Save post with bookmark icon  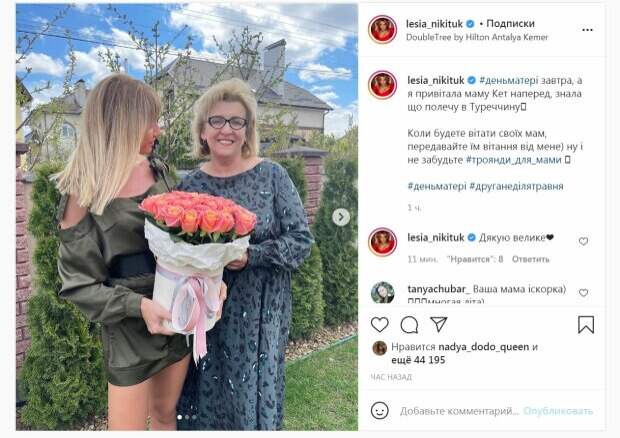(586, 325)
